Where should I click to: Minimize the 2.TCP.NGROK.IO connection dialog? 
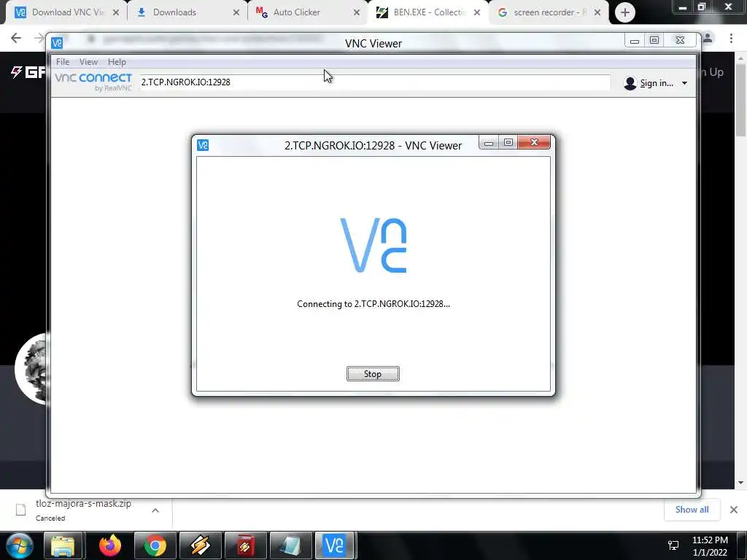(x=489, y=143)
